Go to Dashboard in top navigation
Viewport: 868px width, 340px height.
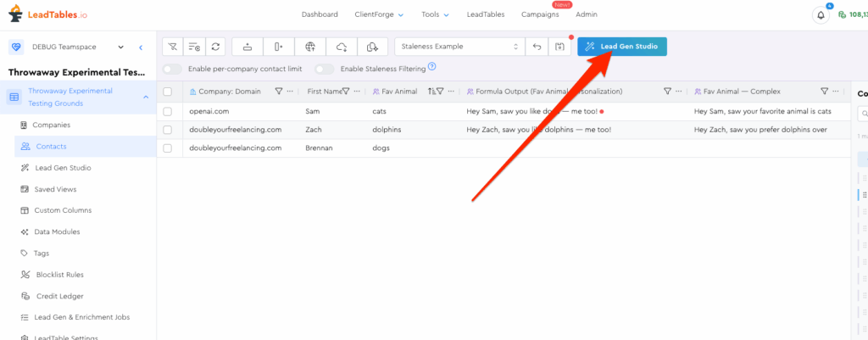pos(320,14)
